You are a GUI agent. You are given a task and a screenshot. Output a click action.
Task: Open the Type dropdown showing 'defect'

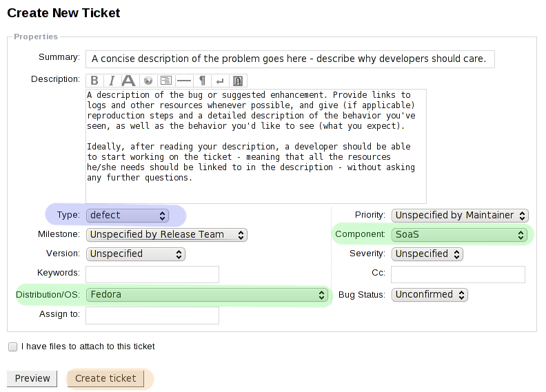128,215
